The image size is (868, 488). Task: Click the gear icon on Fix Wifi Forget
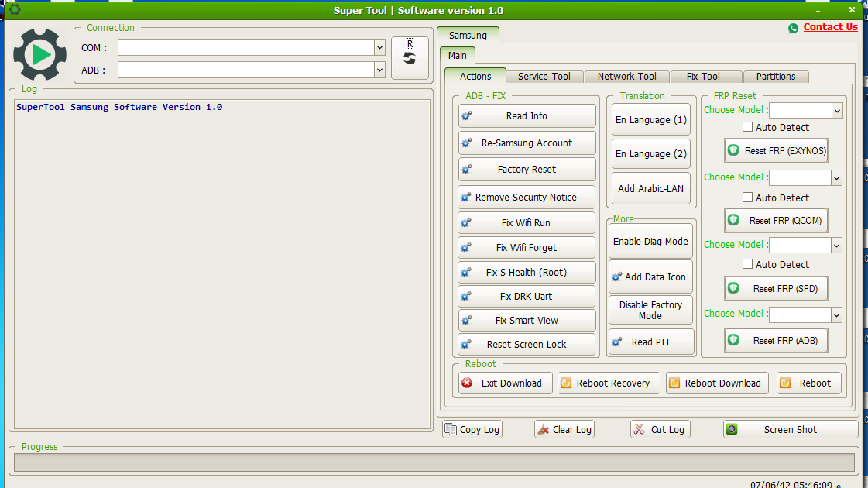[466, 248]
